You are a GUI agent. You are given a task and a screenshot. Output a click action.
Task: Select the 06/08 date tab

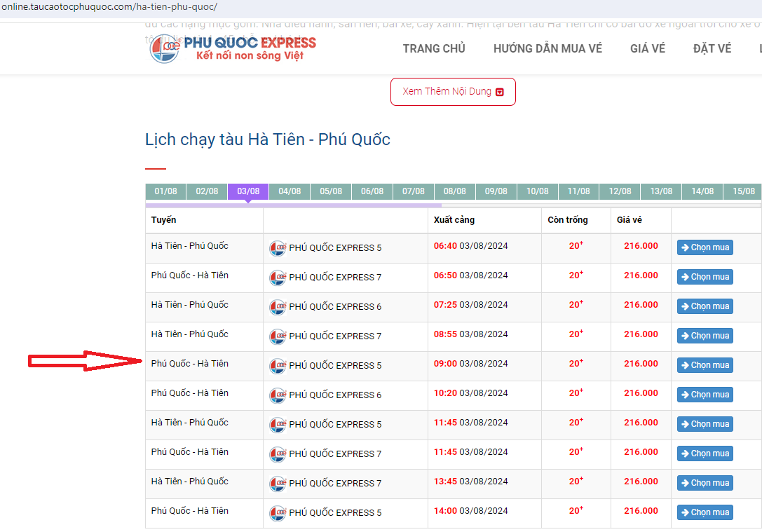pyautogui.click(x=372, y=191)
